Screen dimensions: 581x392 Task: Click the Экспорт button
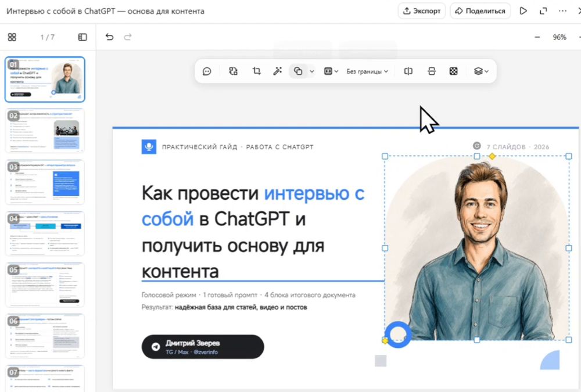422,11
